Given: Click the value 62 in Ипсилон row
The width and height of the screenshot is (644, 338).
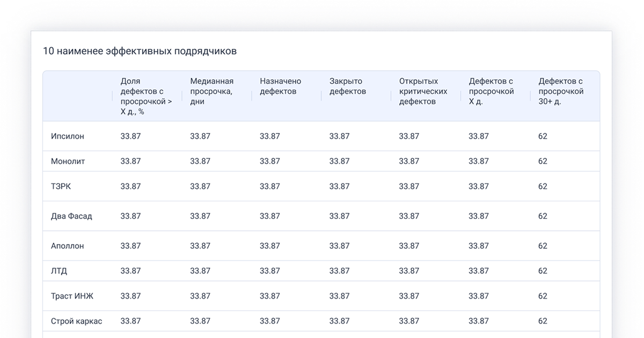Looking at the screenshot, I should pyautogui.click(x=543, y=136).
